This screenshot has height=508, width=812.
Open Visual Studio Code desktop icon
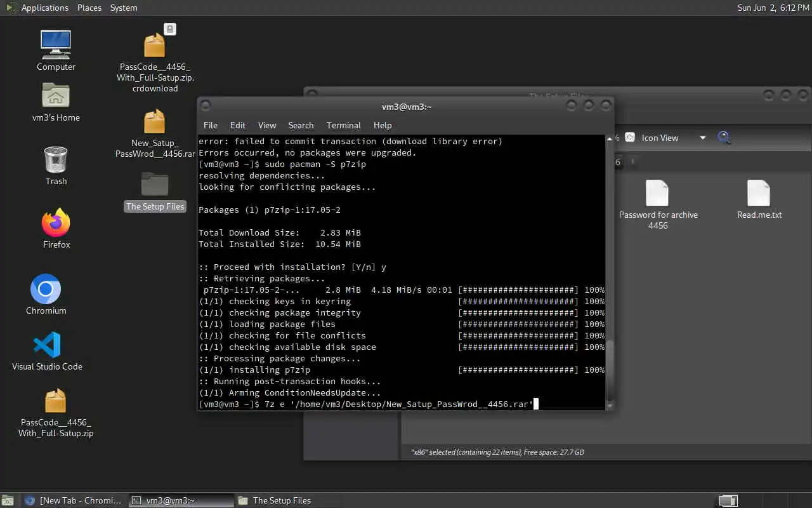click(x=47, y=345)
